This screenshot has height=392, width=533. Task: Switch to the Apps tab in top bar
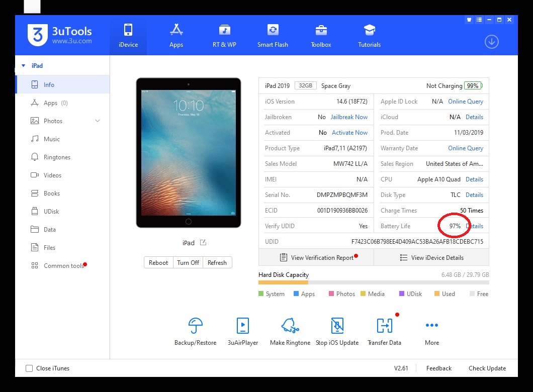[x=176, y=35]
